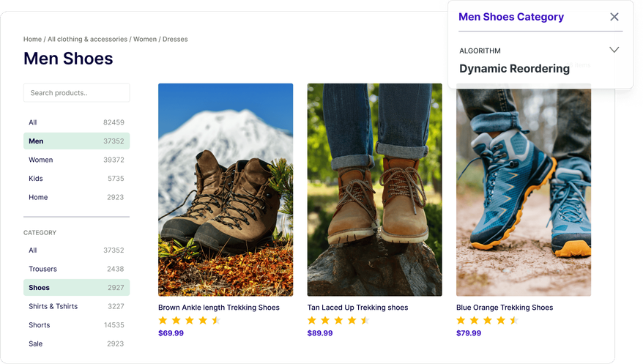The height and width of the screenshot is (364, 643).
Task: Select the Kids filter
Action: (77, 178)
